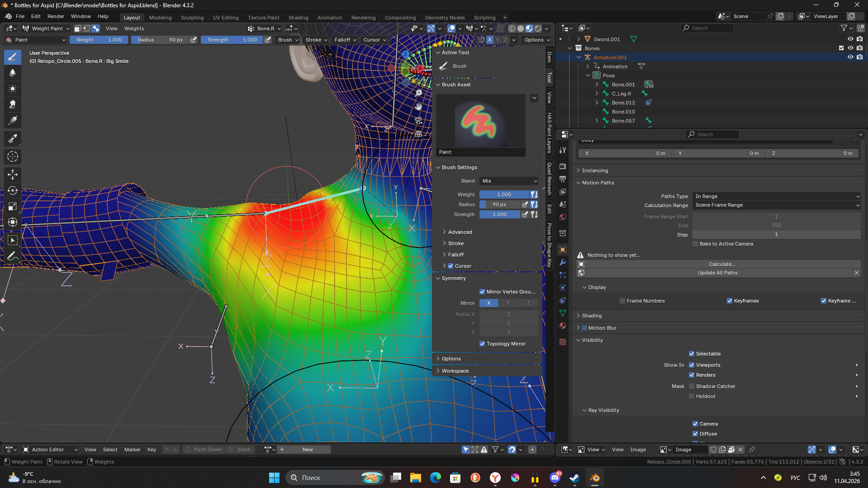
Task: Select the 3D Cursor tool
Action: pyautogui.click(x=13, y=156)
